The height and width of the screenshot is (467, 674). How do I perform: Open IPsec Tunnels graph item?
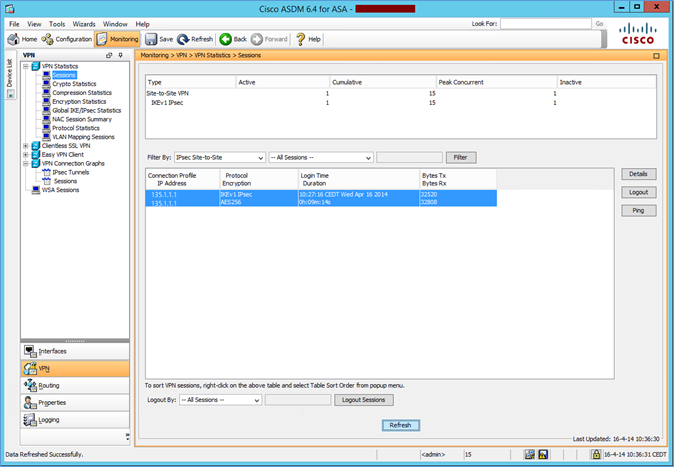[71, 172]
